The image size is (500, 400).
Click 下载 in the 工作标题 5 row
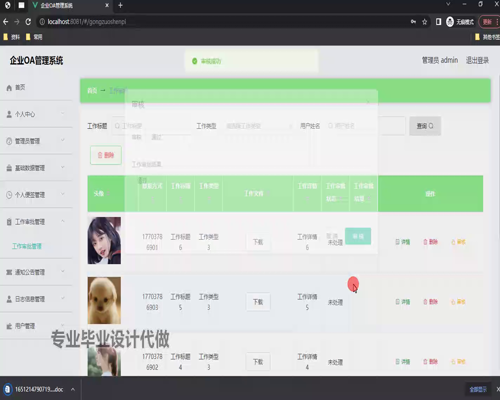point(258,302)
